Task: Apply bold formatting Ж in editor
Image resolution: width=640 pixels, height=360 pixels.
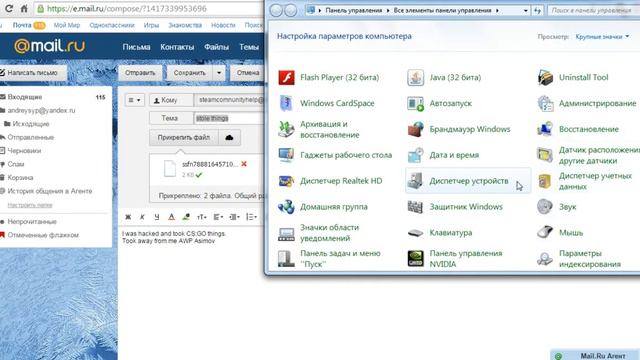Action: [x=128, y=217]
